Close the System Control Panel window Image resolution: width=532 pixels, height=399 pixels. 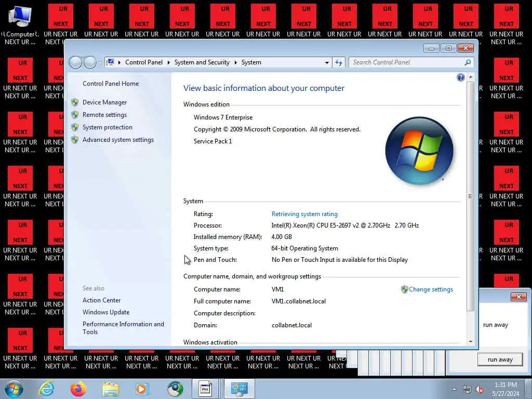[465, 48]
